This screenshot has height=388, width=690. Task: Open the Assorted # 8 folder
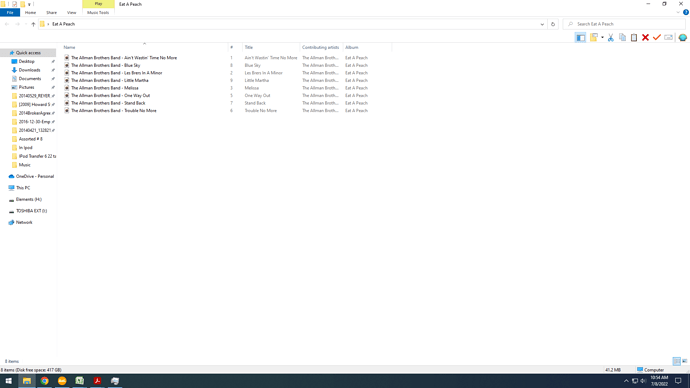click(x=30, y=139)
